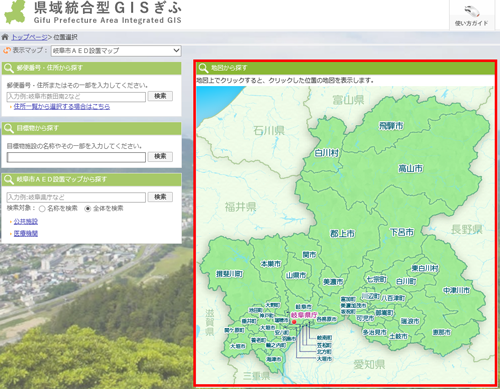Focus the landmark name input field

point(76,157)
